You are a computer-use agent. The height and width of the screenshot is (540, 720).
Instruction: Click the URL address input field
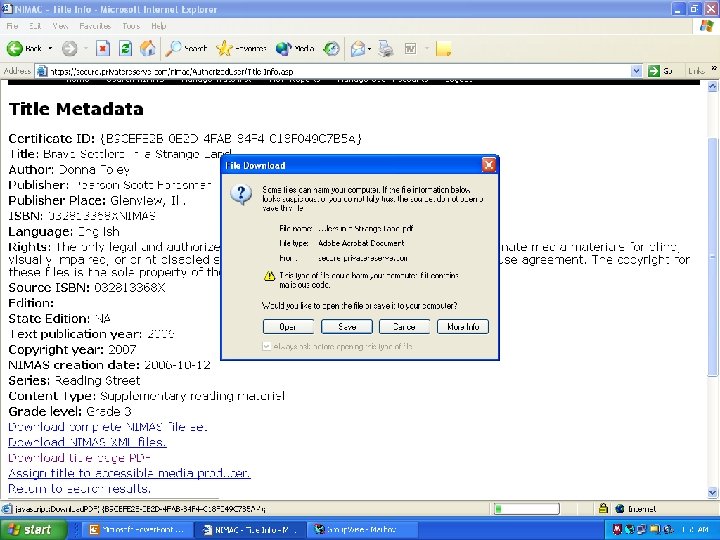point(339,71)
